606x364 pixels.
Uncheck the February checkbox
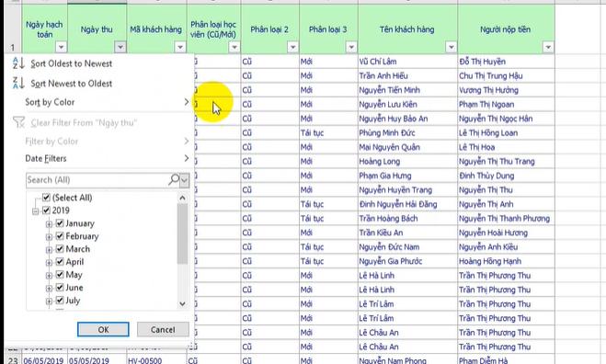point(60,235)
